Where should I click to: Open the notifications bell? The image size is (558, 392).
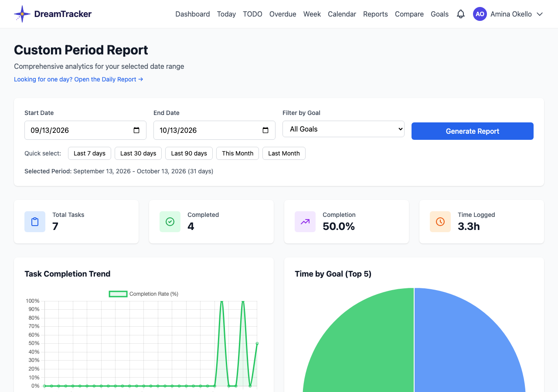click(x=461, y=14)
